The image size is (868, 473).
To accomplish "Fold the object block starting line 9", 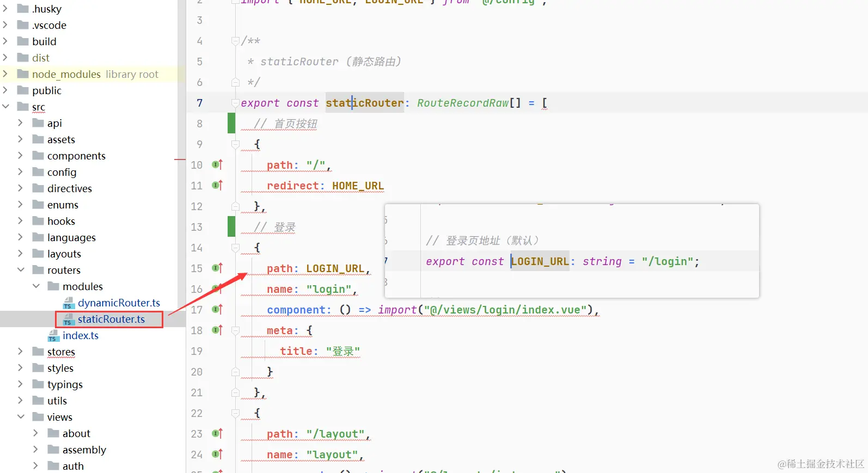I will [235, 144].
